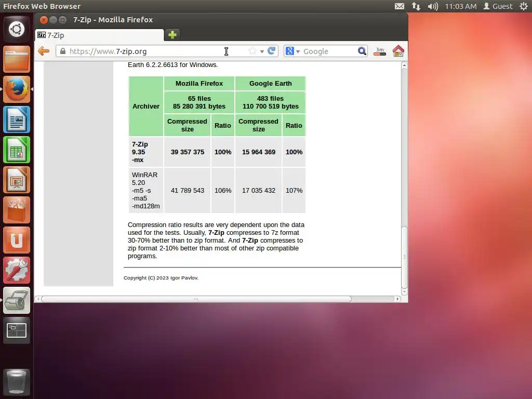Click the 3m timer toolbar icon

380,51
